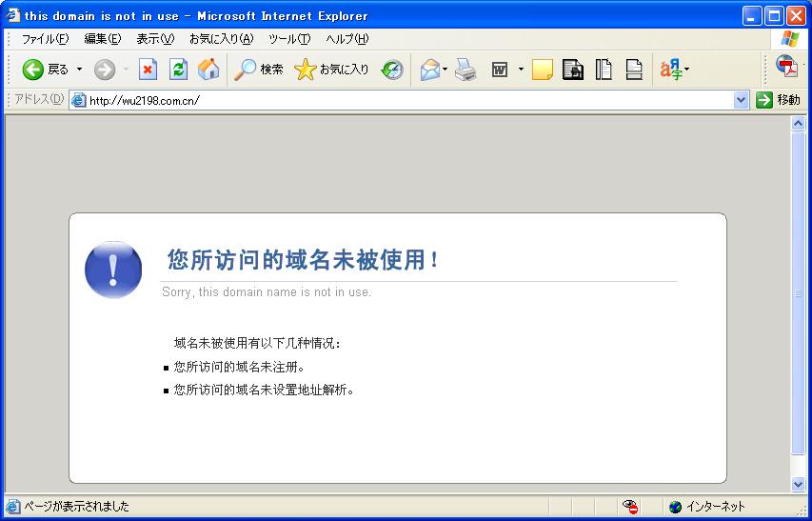Click the Back (戻る) button
The width and height of the screenshot is (812, 521).
click(45, 70)
